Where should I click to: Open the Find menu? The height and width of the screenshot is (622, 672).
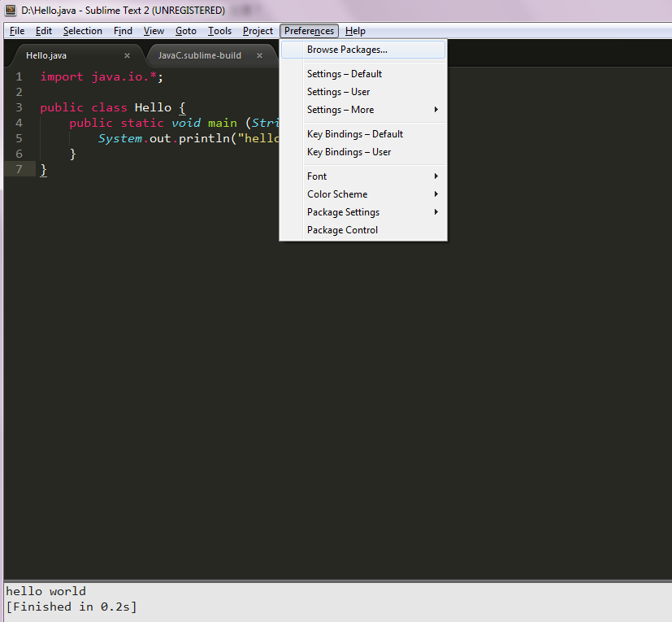[123, 31]
